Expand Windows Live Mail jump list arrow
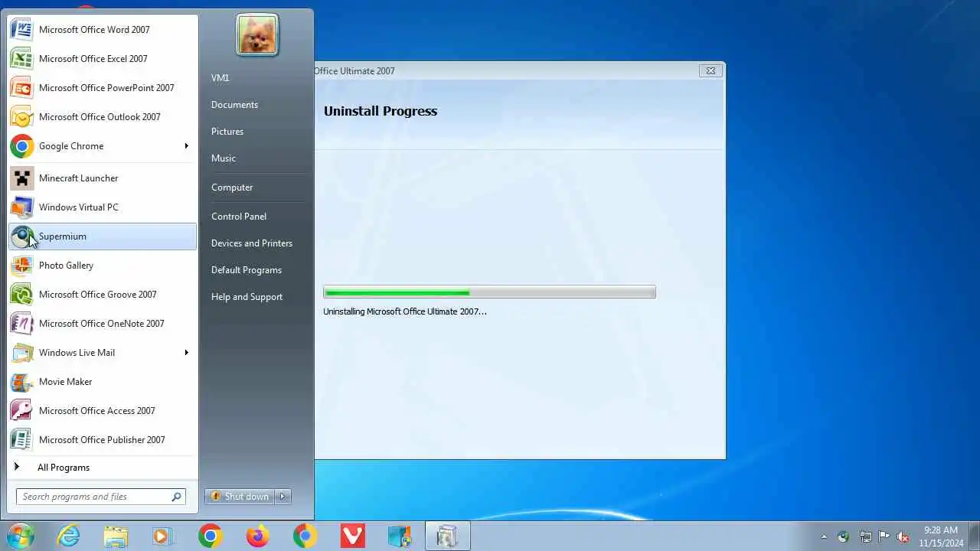 (186, 353)
